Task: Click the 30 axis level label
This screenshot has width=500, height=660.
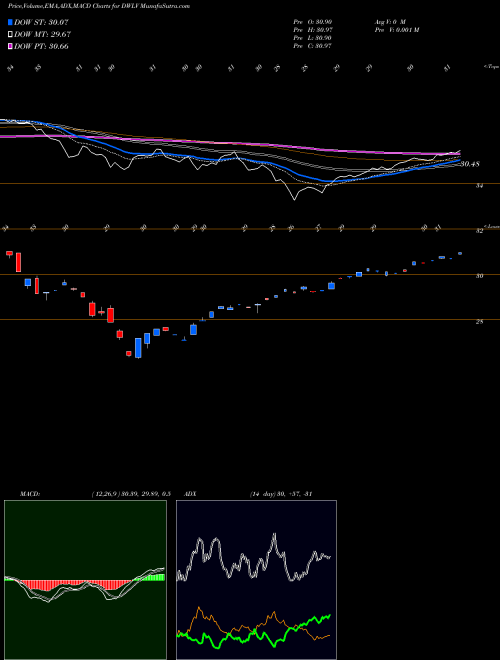Action: pos(479,276)
